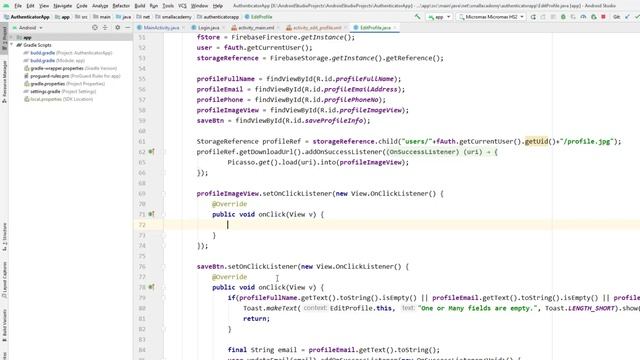Close the EditProfile.java tab
The width and height of the screenshot is (640, 360).
pos(395,28)
